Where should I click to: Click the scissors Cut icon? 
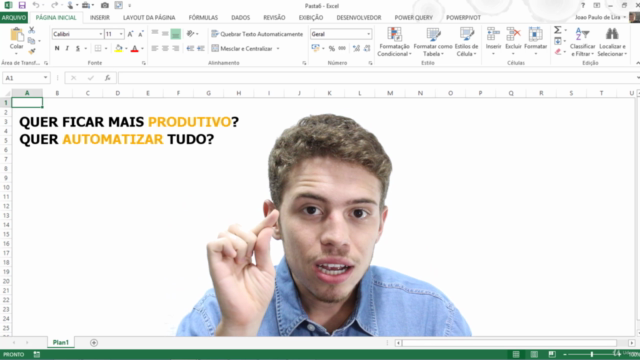pos(31,30)
